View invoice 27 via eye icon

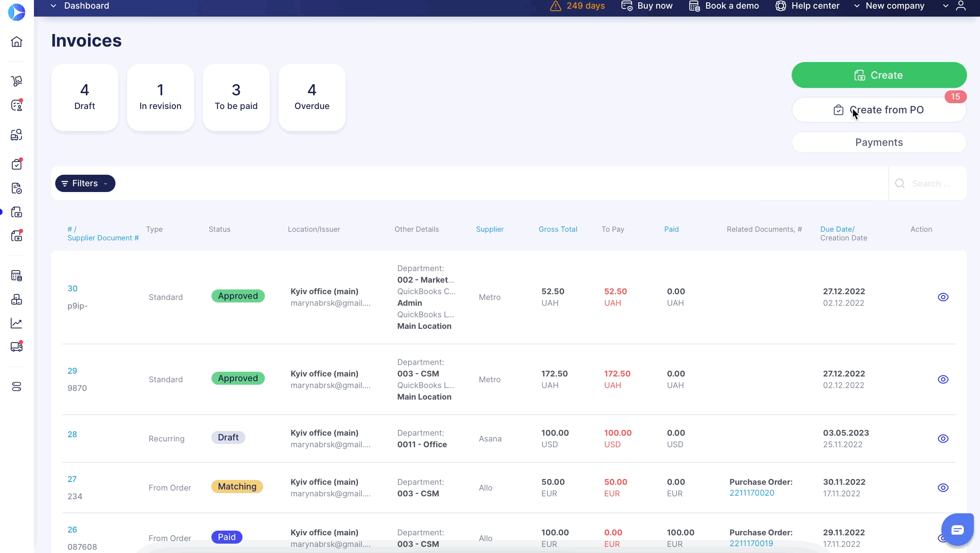943,488
